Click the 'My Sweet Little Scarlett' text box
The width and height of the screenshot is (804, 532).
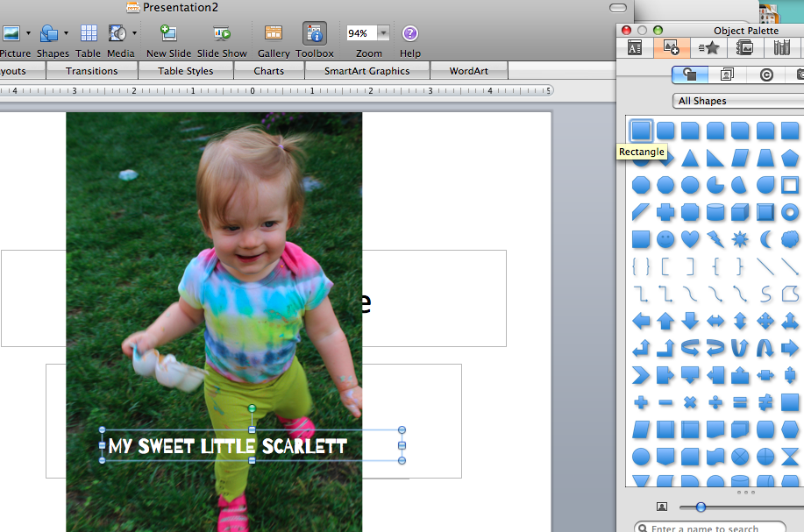[228, 447]
